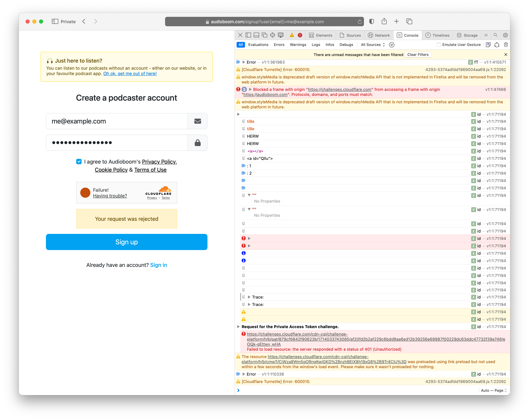Click the filter circle icon beside All Sources
Screen dimensions: 529x420
tap(392, 45)
